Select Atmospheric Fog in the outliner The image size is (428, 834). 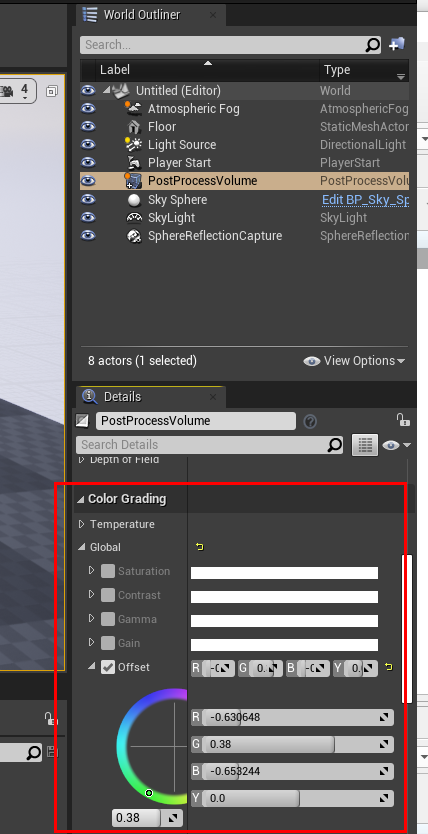(x=194, y=109)
